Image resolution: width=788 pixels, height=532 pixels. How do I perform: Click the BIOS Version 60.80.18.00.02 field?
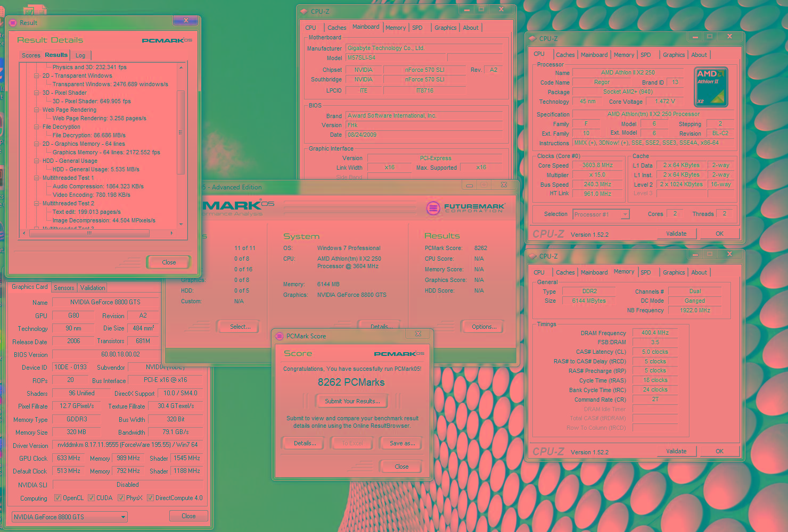tap(121, 354)
